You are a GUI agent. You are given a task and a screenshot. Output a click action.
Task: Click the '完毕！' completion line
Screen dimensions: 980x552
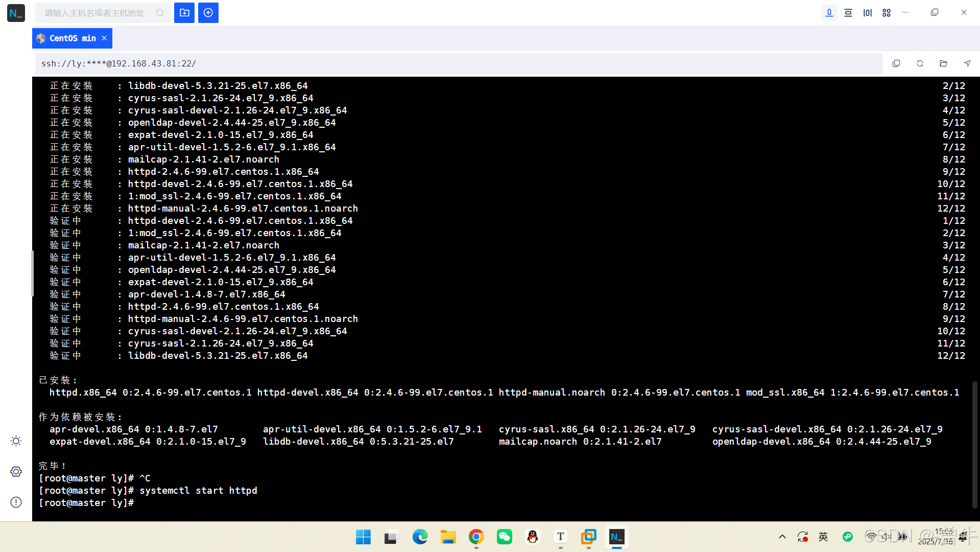[x=53, y=466]
